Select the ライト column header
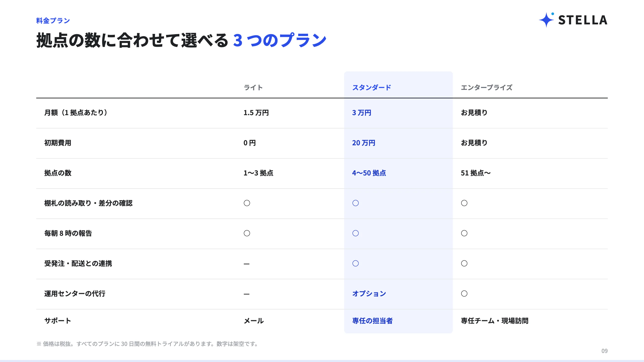Viewport: 644px width, 362px height. click(x=253, y=87)
